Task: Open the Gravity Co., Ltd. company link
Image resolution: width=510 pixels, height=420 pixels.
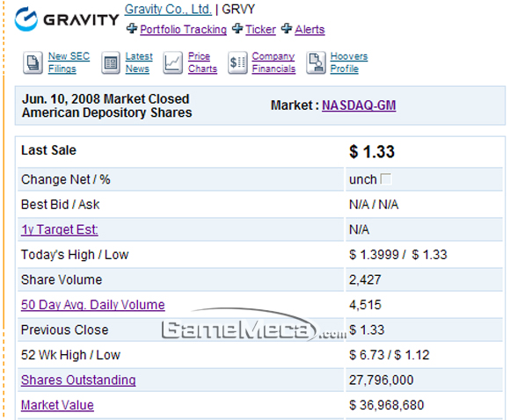Action: pos(168,10)
